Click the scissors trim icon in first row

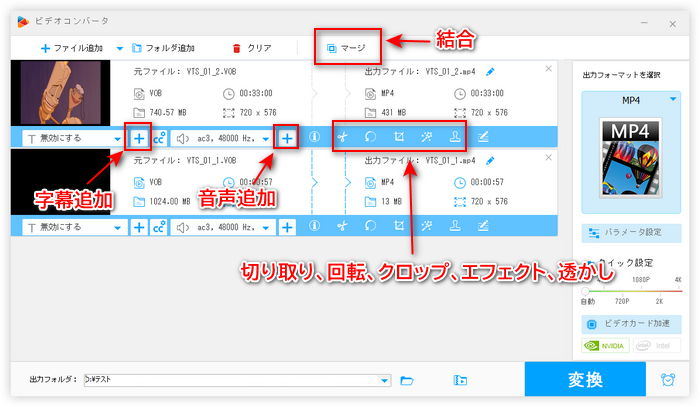[x=342, y=137]
